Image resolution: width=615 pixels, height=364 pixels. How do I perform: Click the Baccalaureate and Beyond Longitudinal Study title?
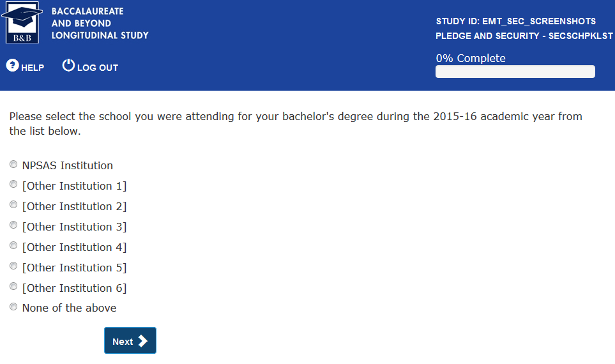(100, 24)
